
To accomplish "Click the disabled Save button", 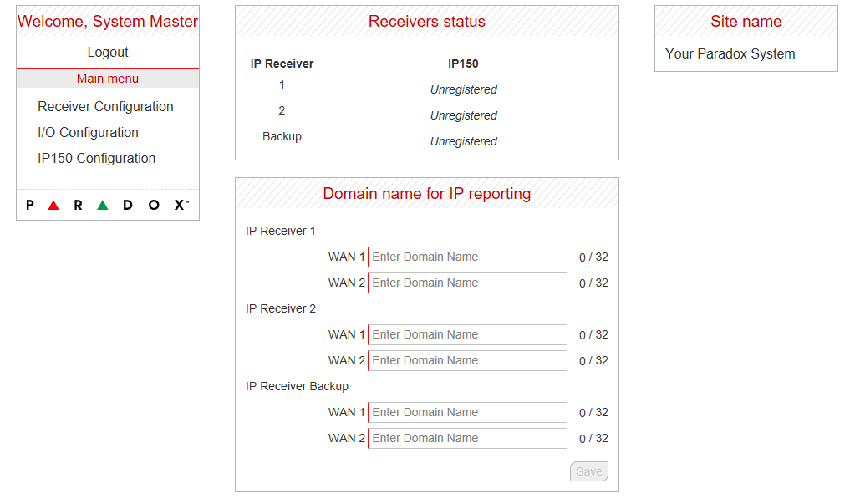I will 589,471.
